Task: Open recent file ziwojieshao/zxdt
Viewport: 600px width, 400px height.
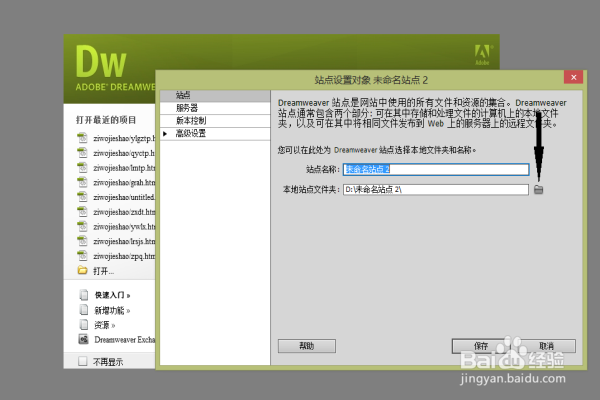Action: click(x=124, y=212)
